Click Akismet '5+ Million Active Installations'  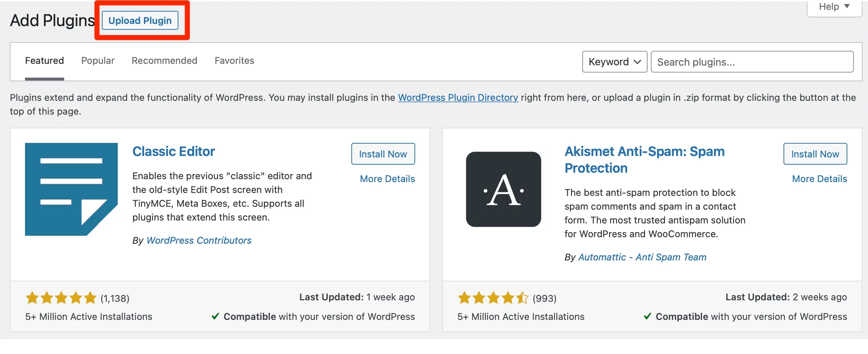click(x=521, y=317)
